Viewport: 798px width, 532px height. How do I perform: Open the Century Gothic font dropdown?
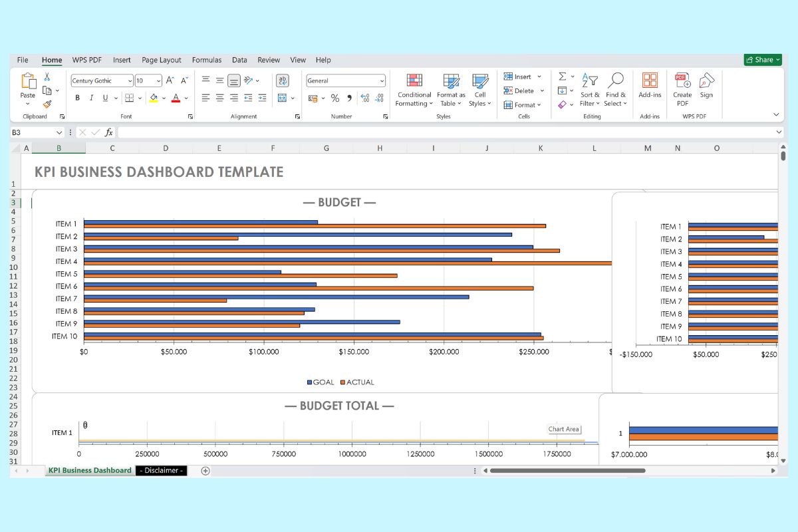(x=129, y=81)
